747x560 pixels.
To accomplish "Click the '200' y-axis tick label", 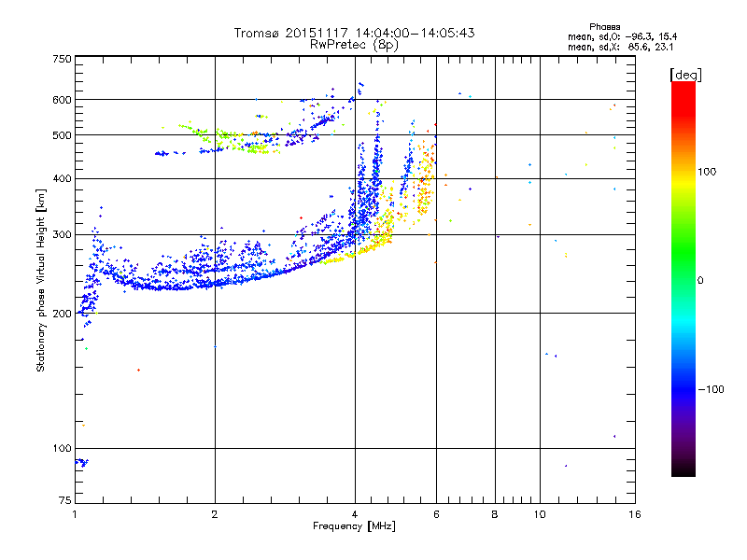I will coord(62,314).
